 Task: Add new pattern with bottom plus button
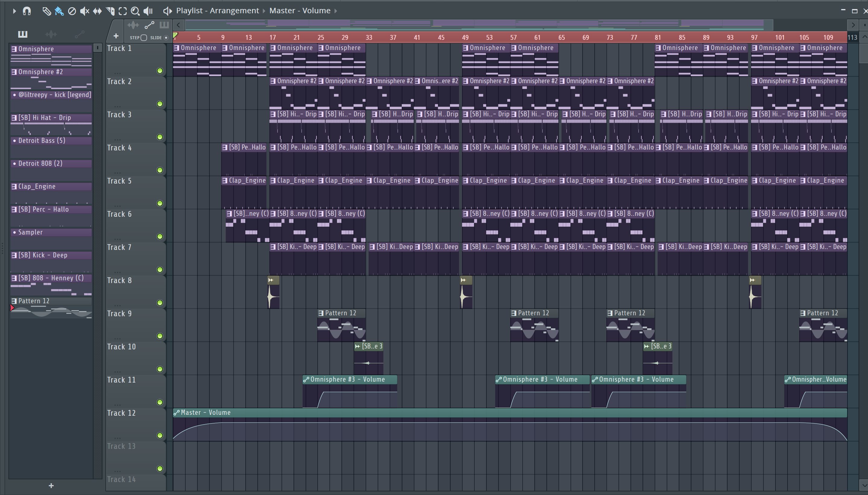[51, 485]
